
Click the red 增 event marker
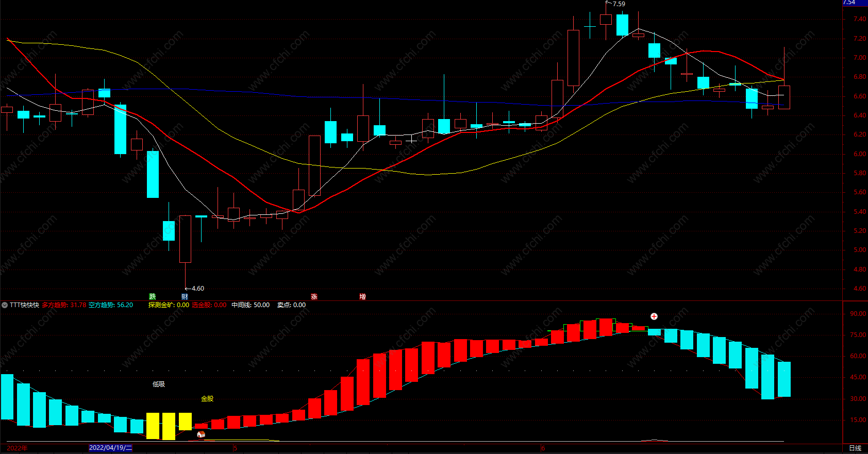(362, 297)
